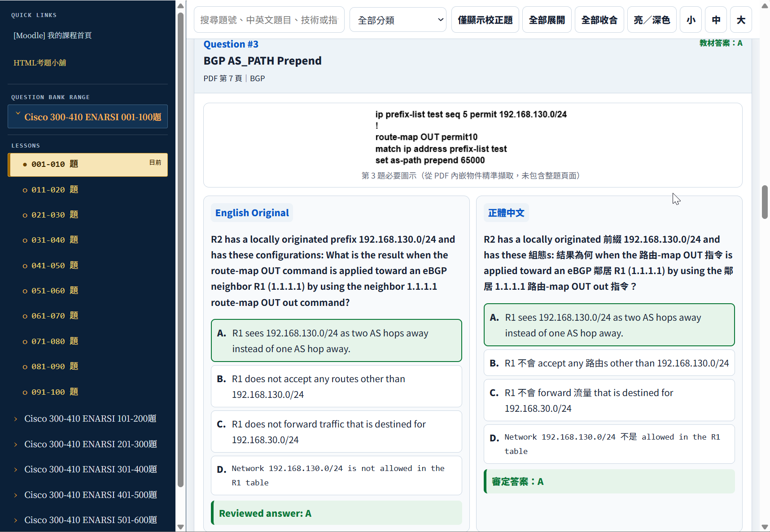This screenshot has width=770, height=532.
Task: Toggle 亮／深色 light/dark theme
Action: pyautogui.click(x=652, y=20)
